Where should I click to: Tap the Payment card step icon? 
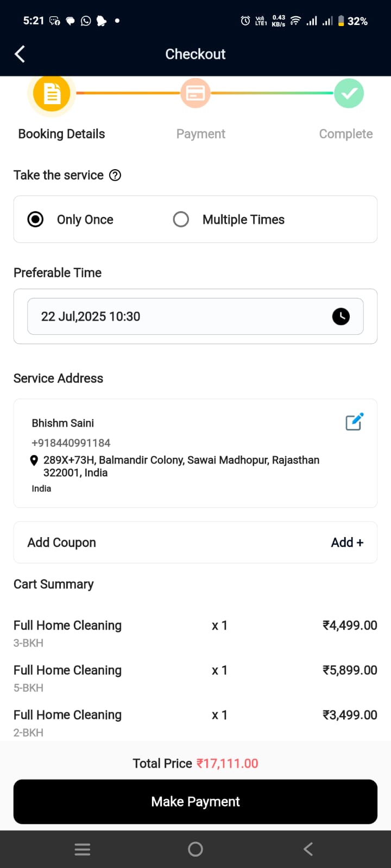click(x=195, y=93)
